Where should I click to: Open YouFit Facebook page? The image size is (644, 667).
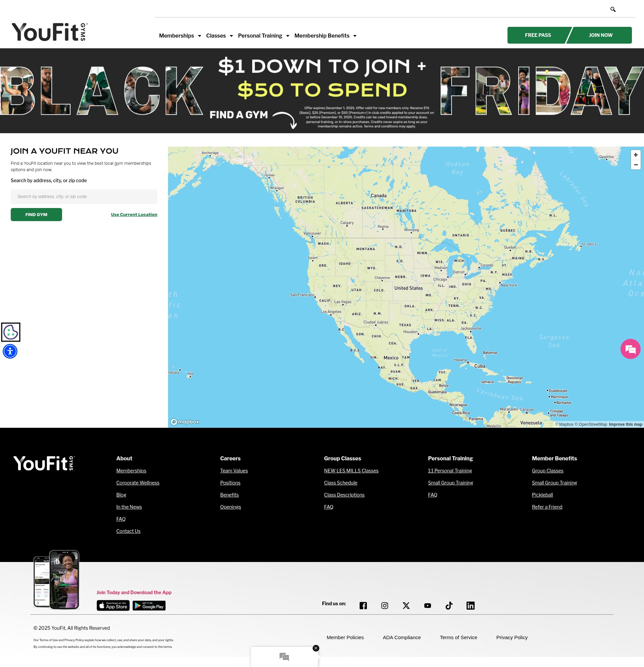pyautogui.click(x=363, y=605)
